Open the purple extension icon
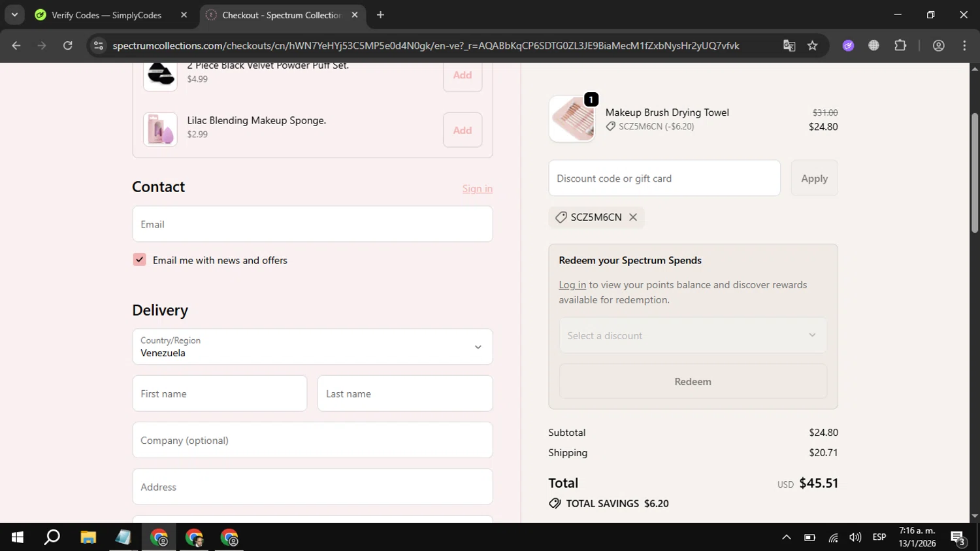 pyautogui.click(x=848, y=46)
